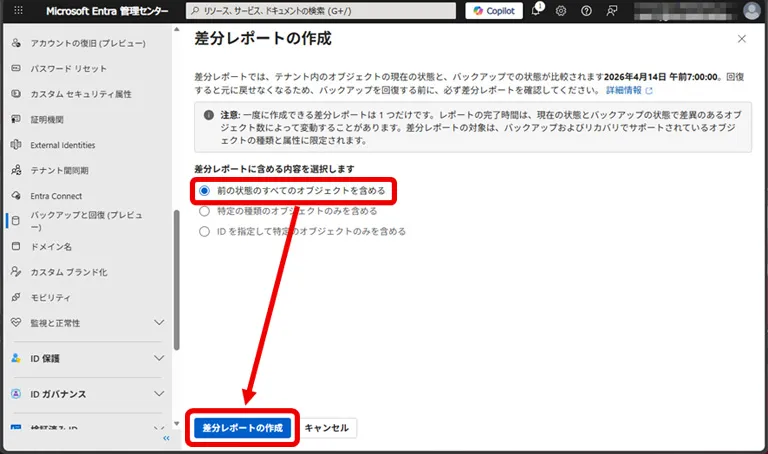Image resolution: width=768 pixels, height=454 pixels.
Task: Open the settings gear icon
Action: [561, 11]
